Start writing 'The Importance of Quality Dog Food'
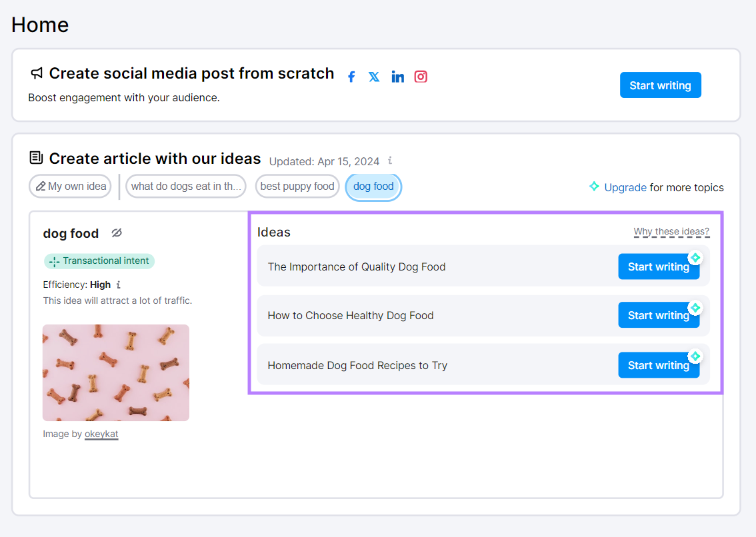Screen dimensions: 756x537 coord(658,267)
